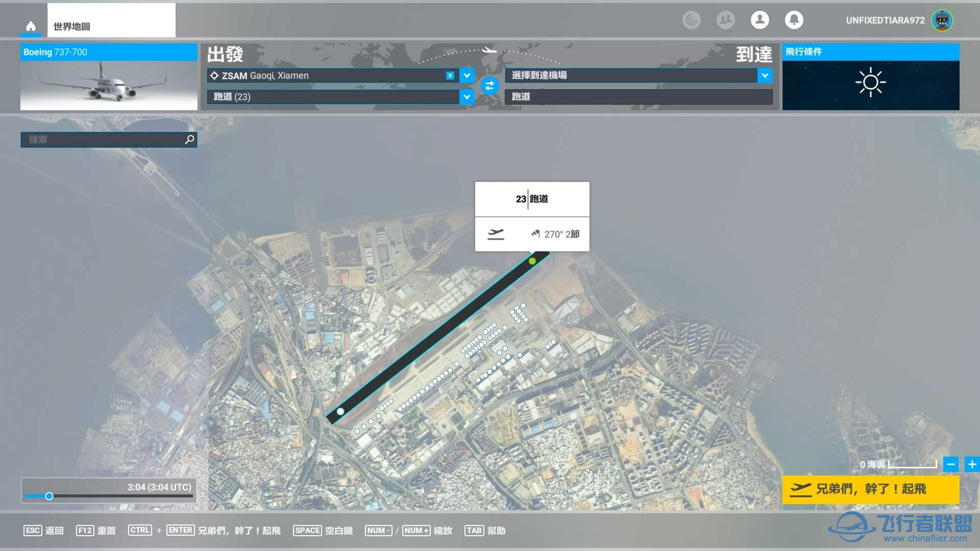Expand the 選擇到達機場 arrival airport dropdown
The image size is (980, 551).
pyautogui.click(x=765, y=76)
